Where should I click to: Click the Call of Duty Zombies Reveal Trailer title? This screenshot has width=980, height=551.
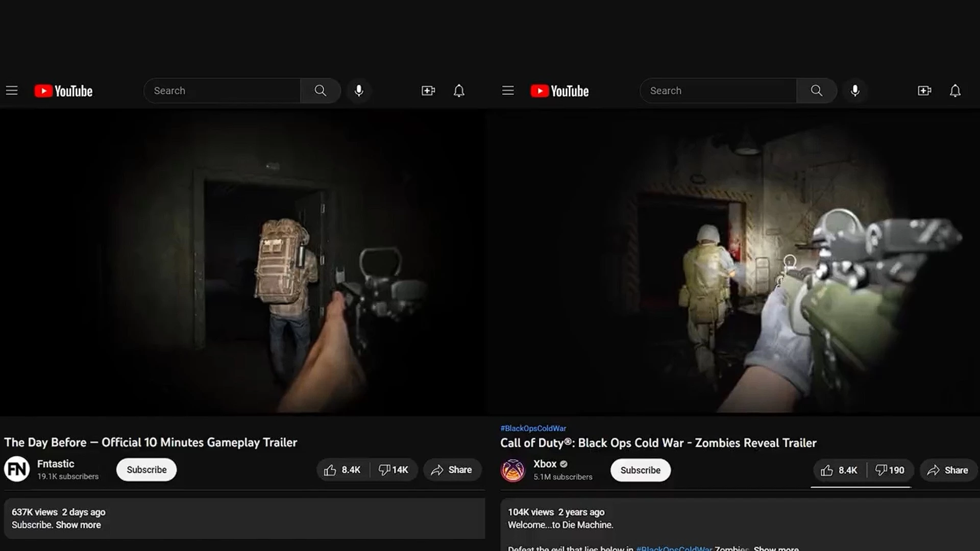click(658, 443)
